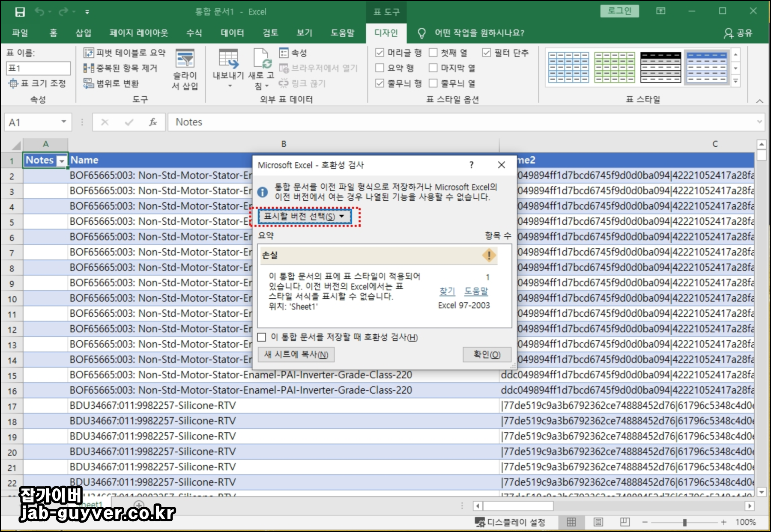Expand the formula bar chevron

(759, 122)
